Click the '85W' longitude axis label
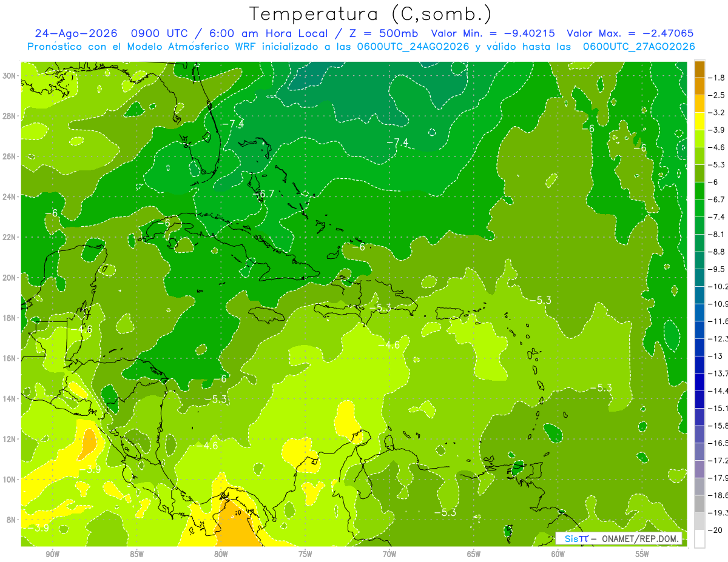728x562 pixels. tap(136, 554)
